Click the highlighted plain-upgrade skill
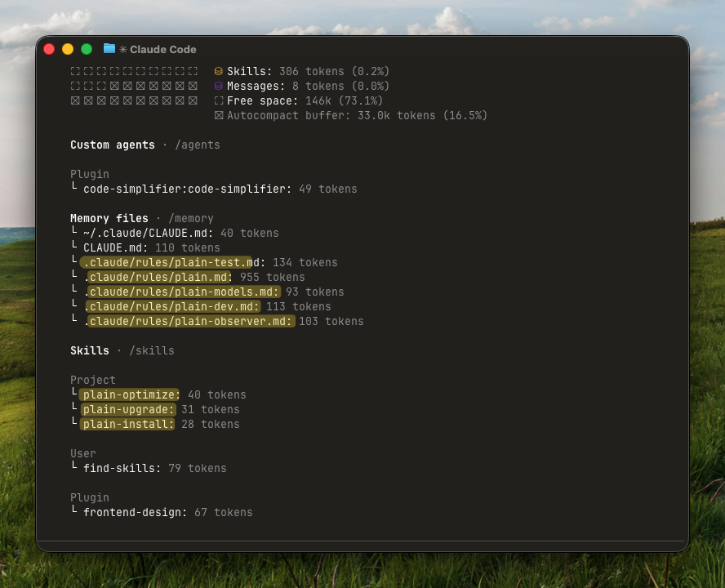Viewport: 725px width, 588px height. [x=128, y=410]
